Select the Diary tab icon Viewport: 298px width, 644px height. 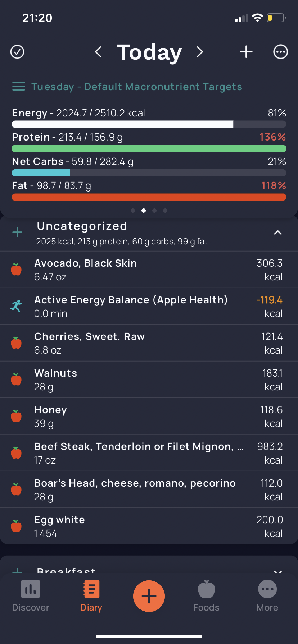click(x=91, y=589)
